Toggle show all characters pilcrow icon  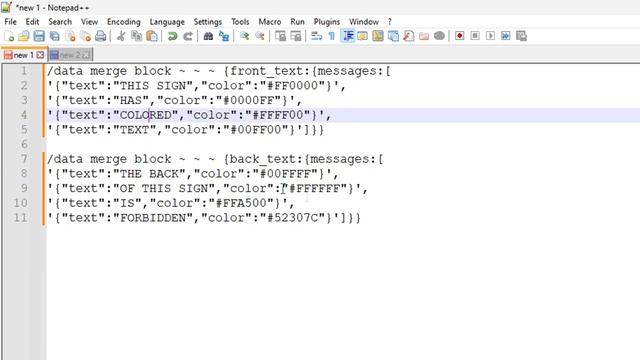331,36
